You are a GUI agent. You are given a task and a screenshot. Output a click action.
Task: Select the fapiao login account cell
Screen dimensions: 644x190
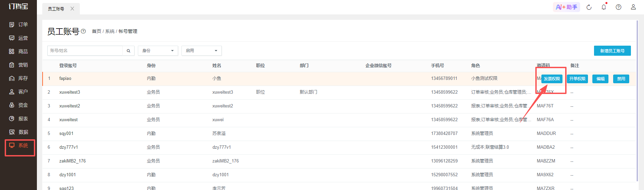(65, 78)
